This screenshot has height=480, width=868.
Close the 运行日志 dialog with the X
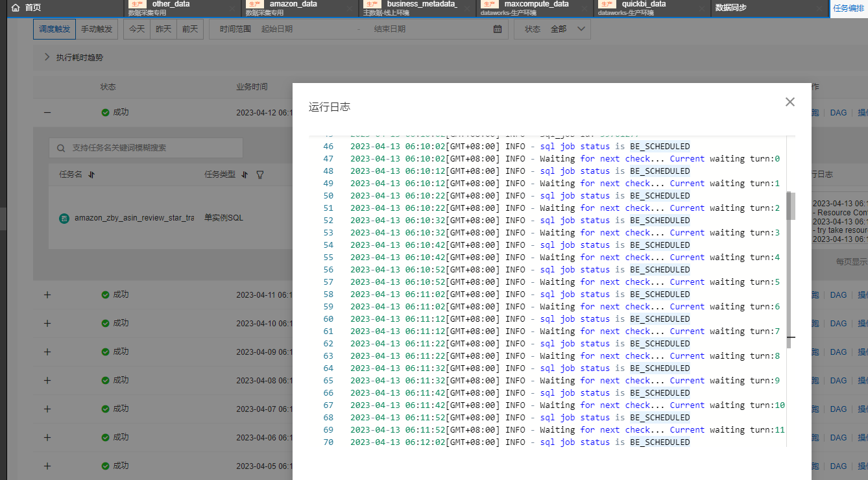click(790, 102)
